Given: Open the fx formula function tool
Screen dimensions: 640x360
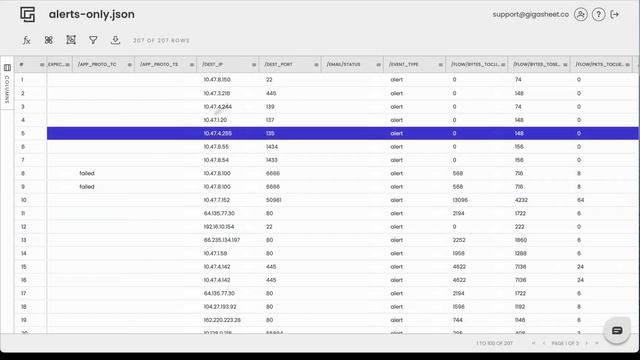Looking at the screenshot, I should 27,40.
